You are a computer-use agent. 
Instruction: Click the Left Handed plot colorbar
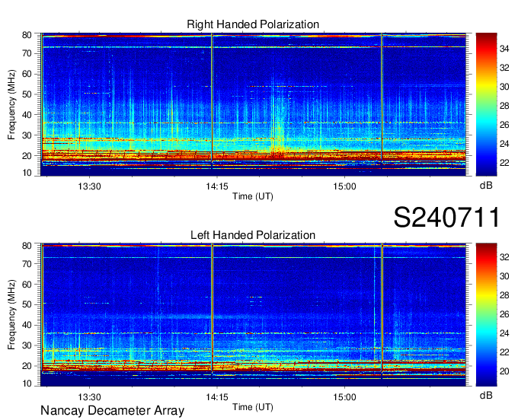486,315
